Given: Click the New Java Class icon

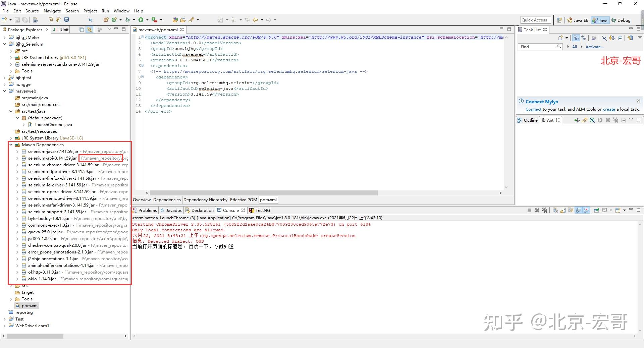Looking at the screenshot, I should [x=114, y=20].
